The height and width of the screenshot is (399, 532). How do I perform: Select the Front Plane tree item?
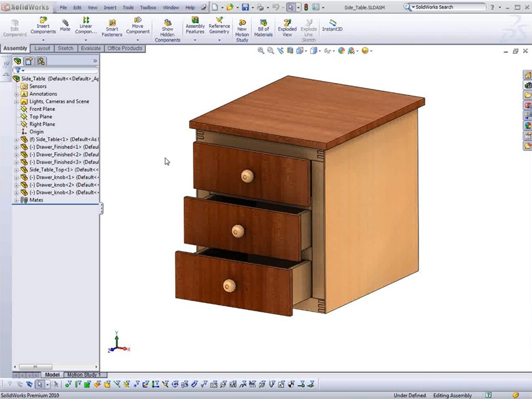tap(42, 109)
